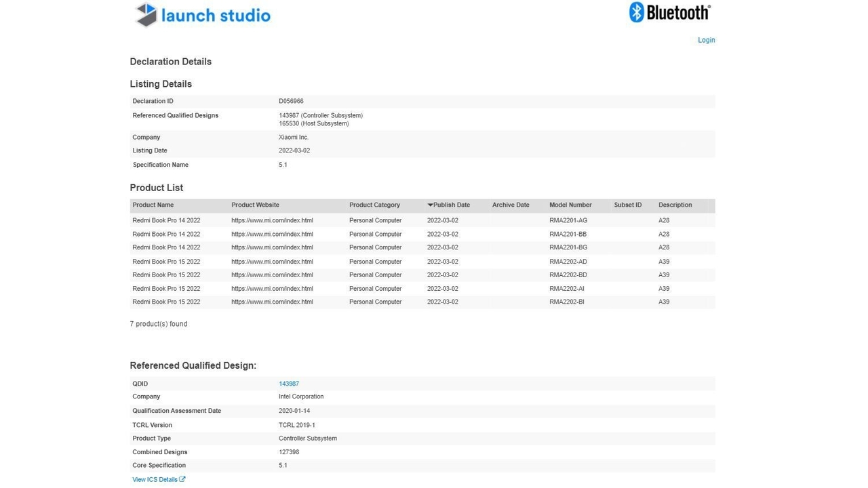Select model number RMA2202-BI
Viewport: 868px width, 488px height.
coord(567,302)
